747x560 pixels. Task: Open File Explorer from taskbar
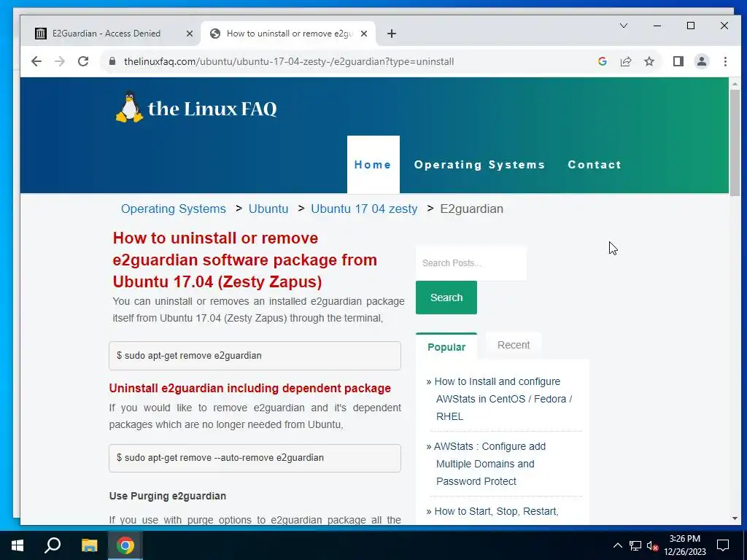pyautogui.click(x=89, y=545)
